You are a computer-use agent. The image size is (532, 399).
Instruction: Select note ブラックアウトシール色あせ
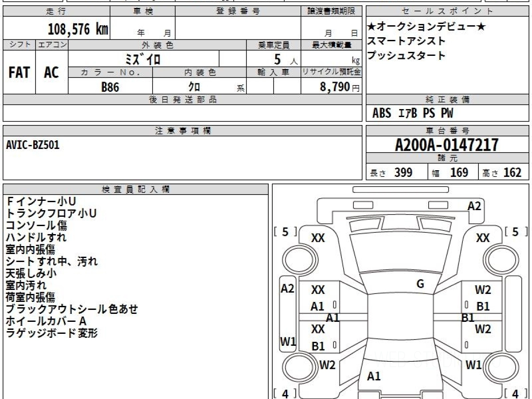(x=72, y=309)
